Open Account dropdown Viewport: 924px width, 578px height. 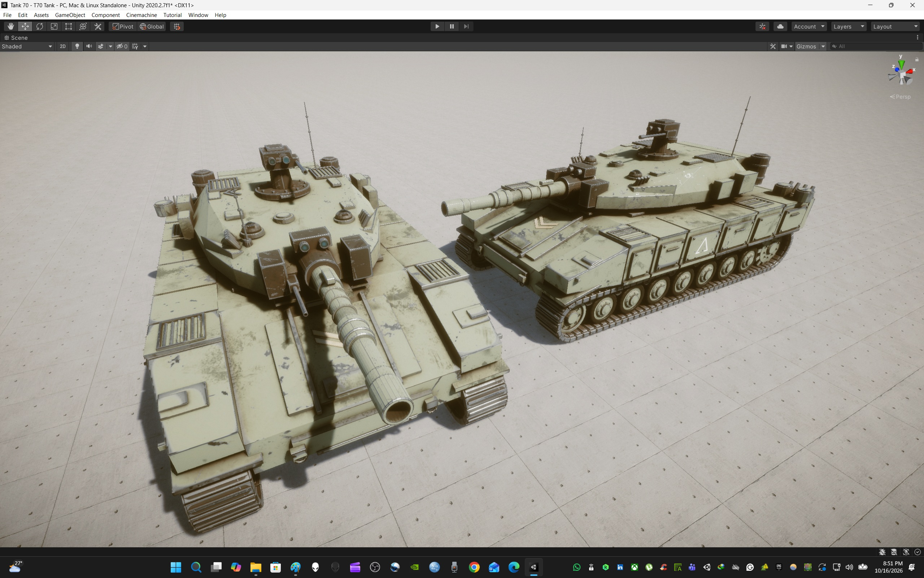pos(809,26)
